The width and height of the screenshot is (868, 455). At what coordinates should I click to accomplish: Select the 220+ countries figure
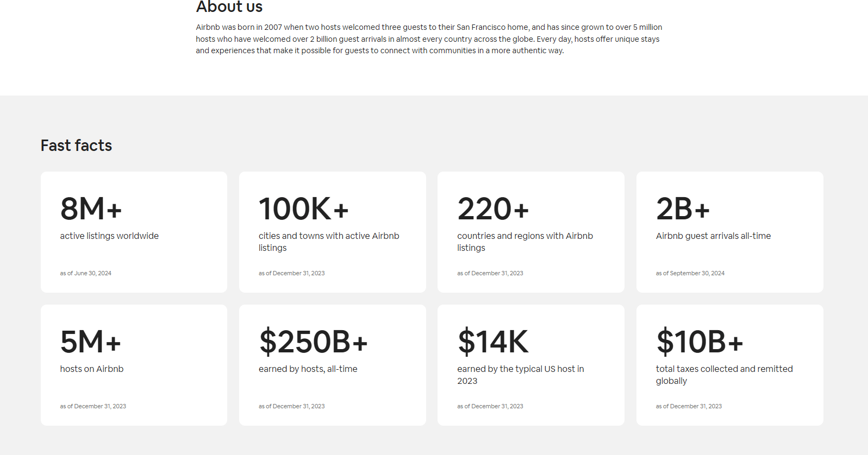492,209
